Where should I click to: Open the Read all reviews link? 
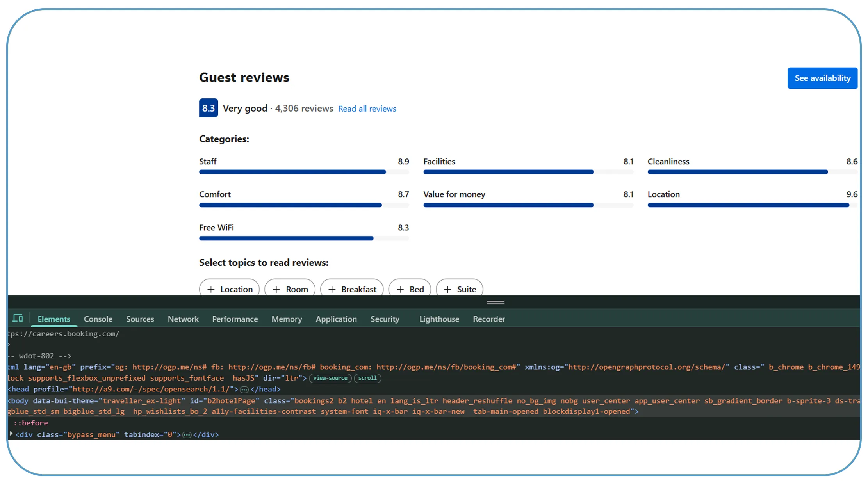[367, 109]
